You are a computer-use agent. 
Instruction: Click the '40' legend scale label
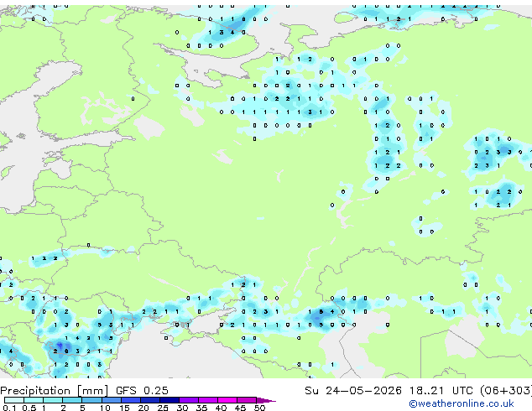(x=221, y=408)
